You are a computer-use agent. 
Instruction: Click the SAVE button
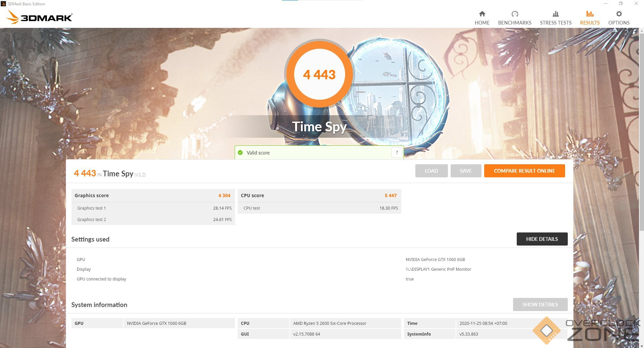point(466,171)
